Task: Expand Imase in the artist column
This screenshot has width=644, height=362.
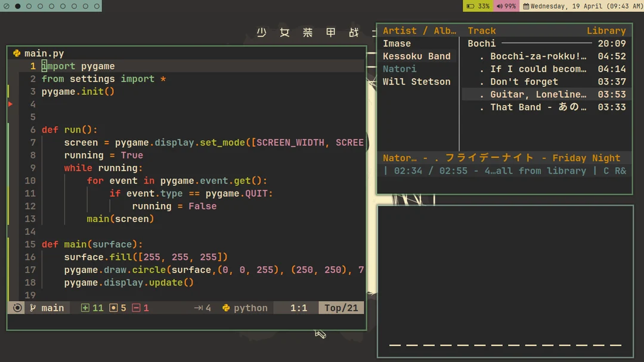Action: 396,43
